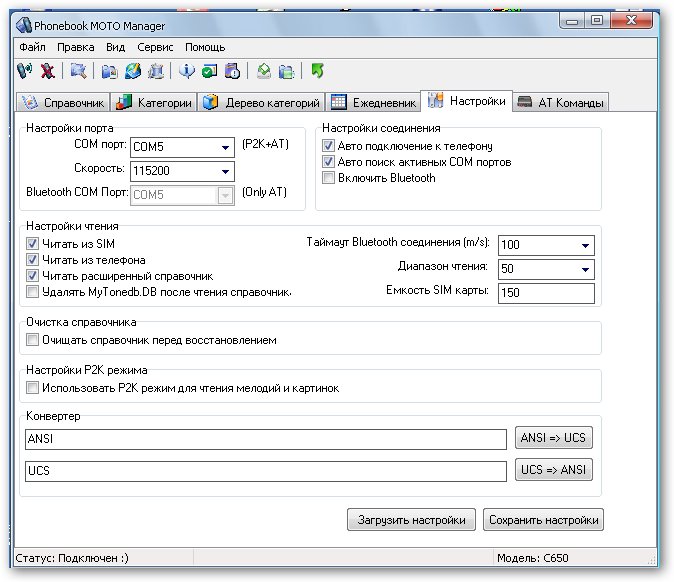The width and height of the screenshot is (674, 582).
Task: Switch to the Справочник tab
Action: pyautogui.click(x=63, y=102)
